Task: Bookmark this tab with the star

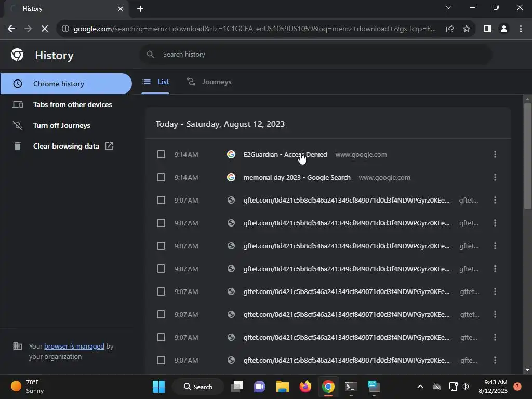Action: 467,29
